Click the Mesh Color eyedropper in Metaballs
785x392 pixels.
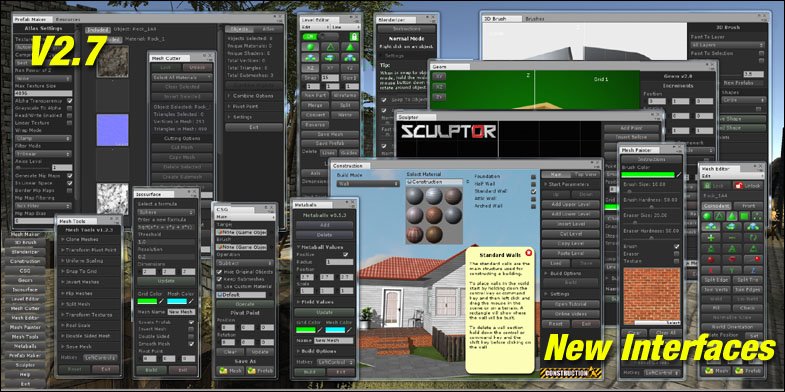(348, 330)
